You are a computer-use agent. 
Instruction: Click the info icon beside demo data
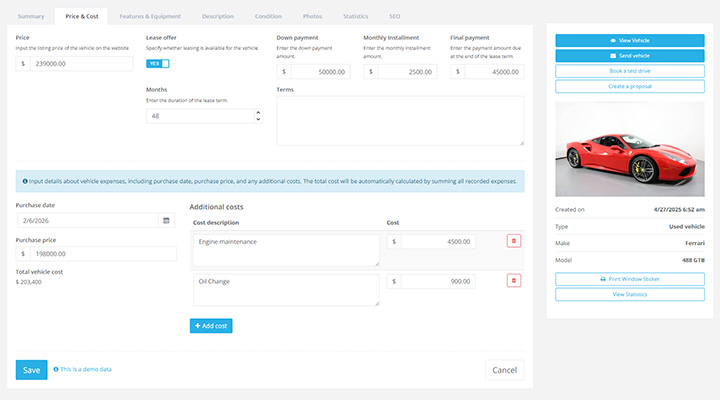click(56, 369)
